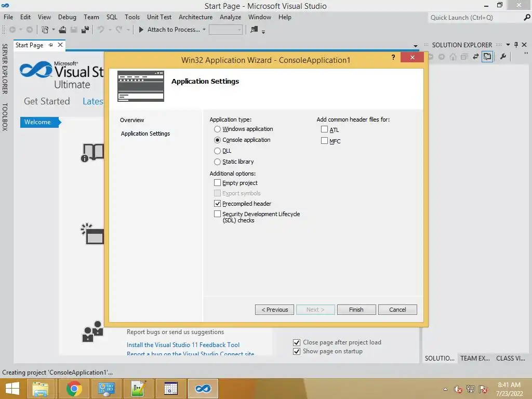532x399 pixels.
Task: Expand show hidden tray icons arrow
Action: point(445,389)
